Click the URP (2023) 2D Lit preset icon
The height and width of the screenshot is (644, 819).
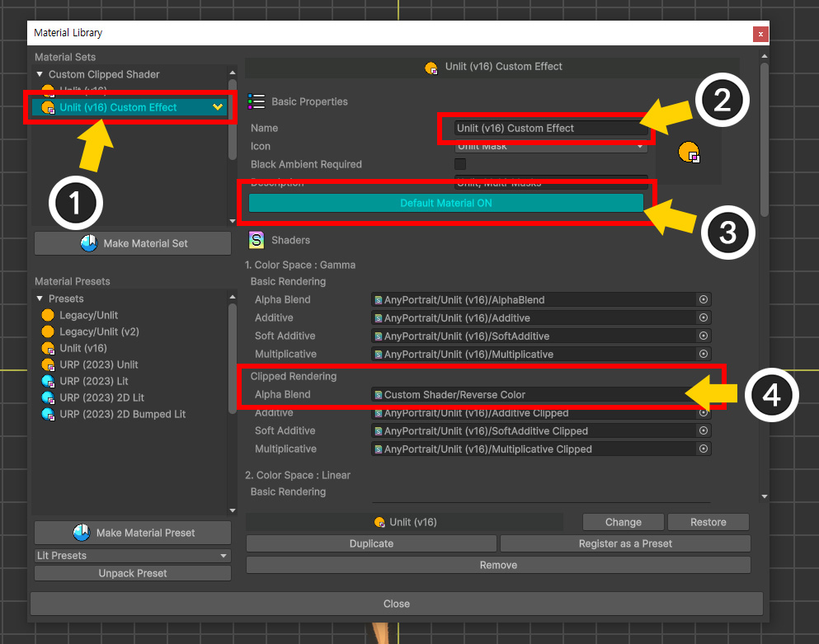click(x=48, y=398)
